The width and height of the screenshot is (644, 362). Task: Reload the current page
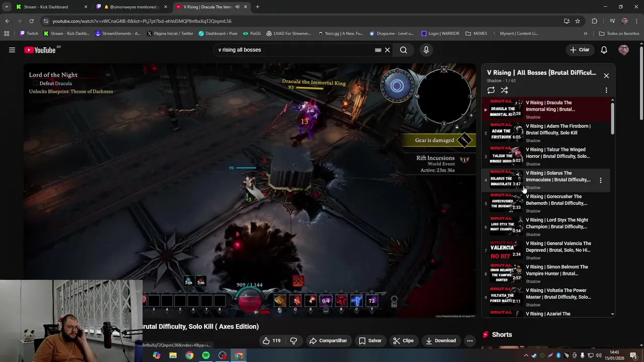pos(31,21)
